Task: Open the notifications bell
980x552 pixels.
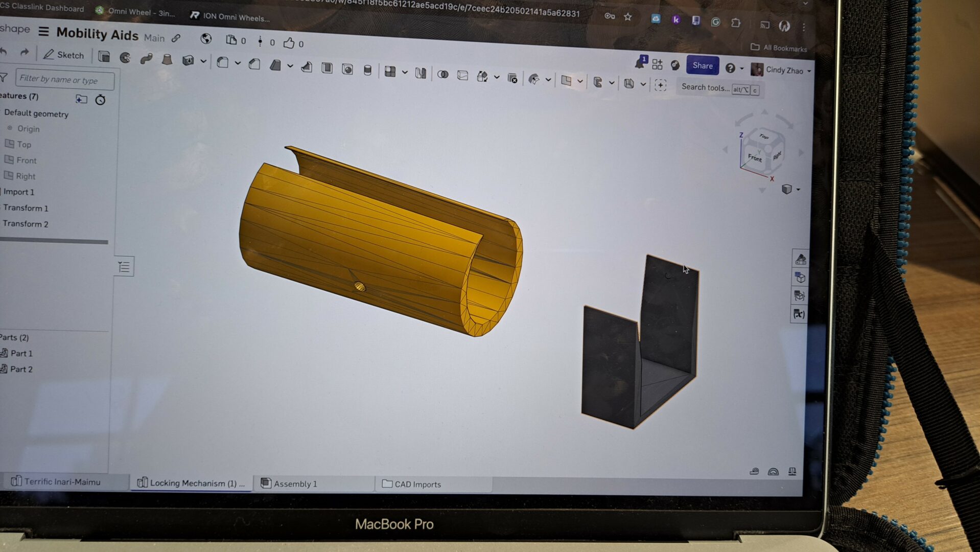Action: click(639, 63)
